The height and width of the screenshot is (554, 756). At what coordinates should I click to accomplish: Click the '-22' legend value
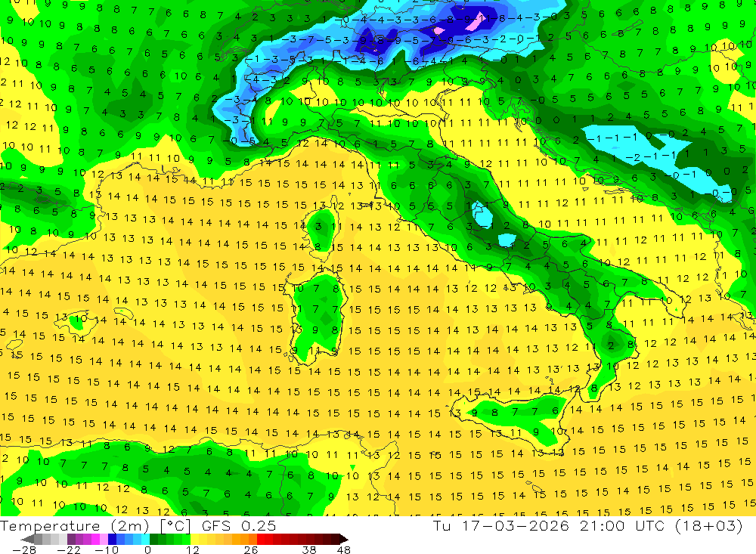[69, 550]
